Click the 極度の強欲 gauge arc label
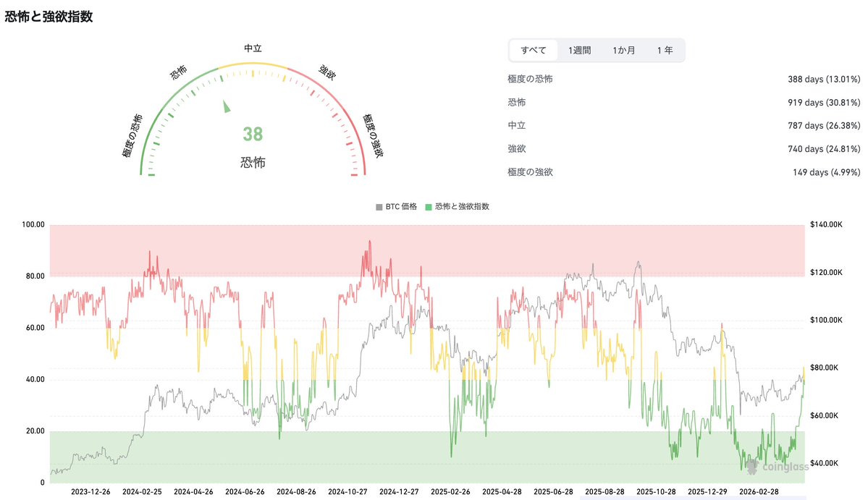The height and width of the screenshot is (500, 868). point(373,135)
